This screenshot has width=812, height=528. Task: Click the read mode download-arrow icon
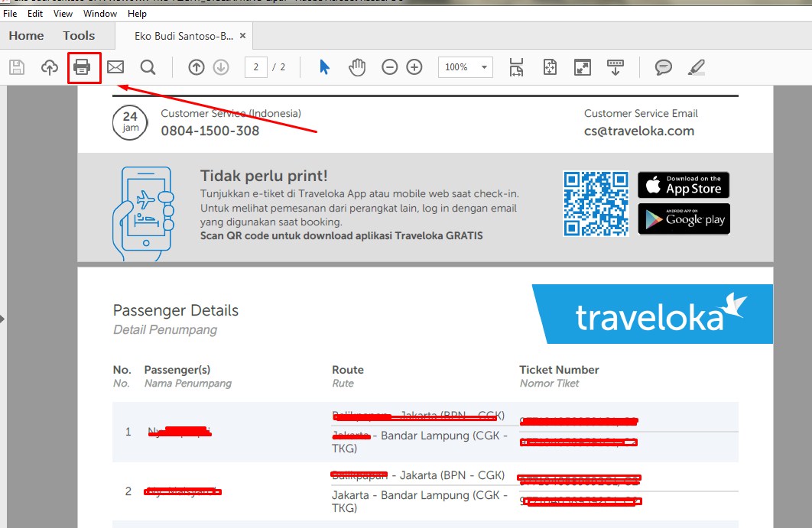pos(615,67)
